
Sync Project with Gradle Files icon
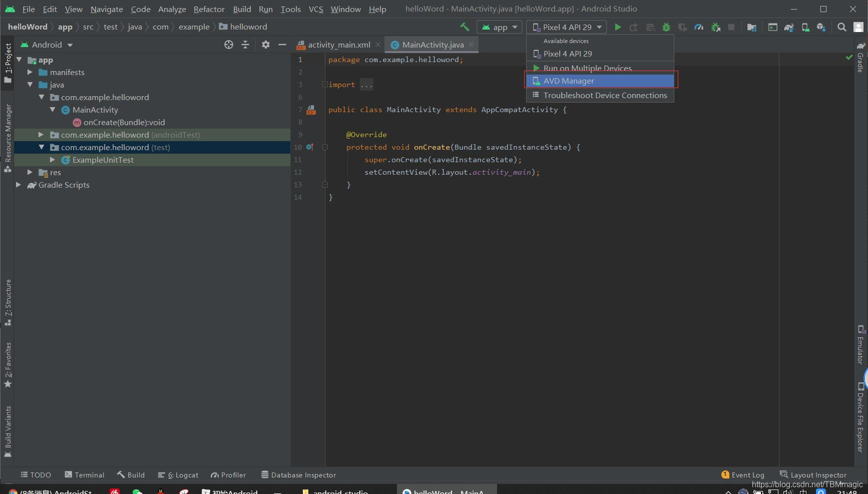pyautogui.click(x=789, y=27)
